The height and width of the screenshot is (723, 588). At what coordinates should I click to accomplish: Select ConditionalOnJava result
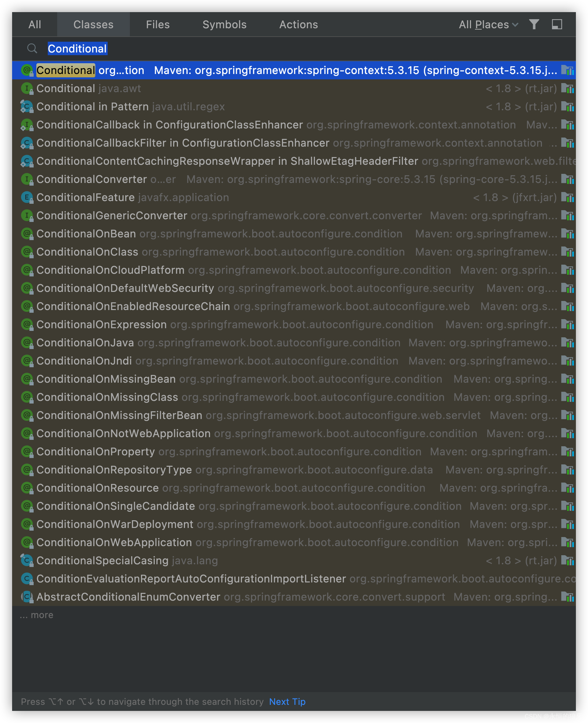[294, 343]
